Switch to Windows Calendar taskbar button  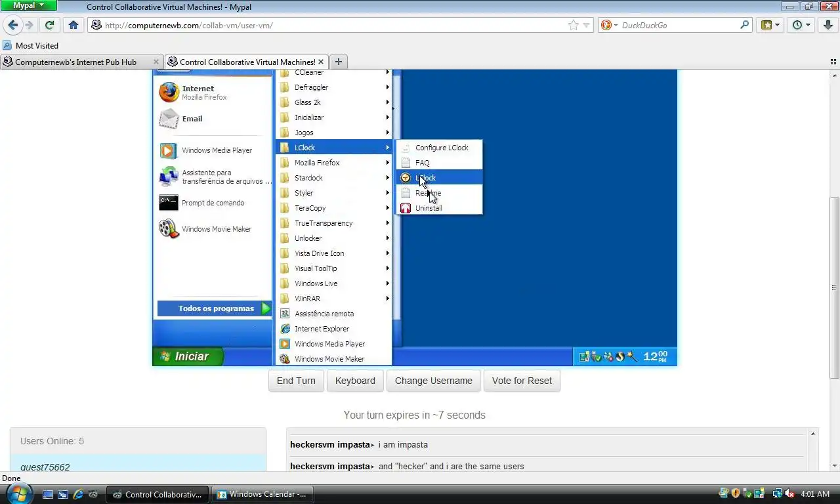[x=261, y=494]
